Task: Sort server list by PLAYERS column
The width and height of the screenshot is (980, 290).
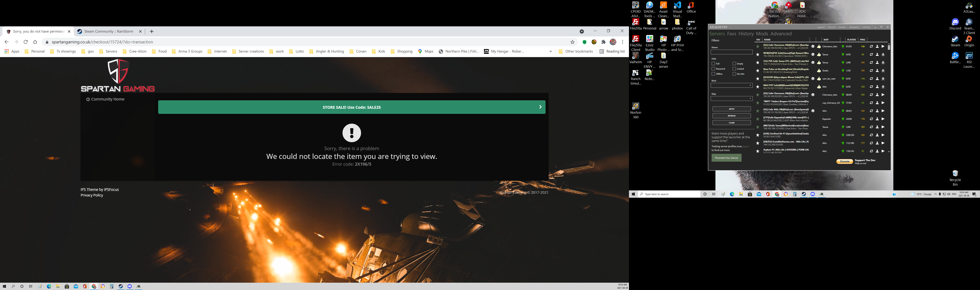Action: pyautogui.click(x=852, y=40)
